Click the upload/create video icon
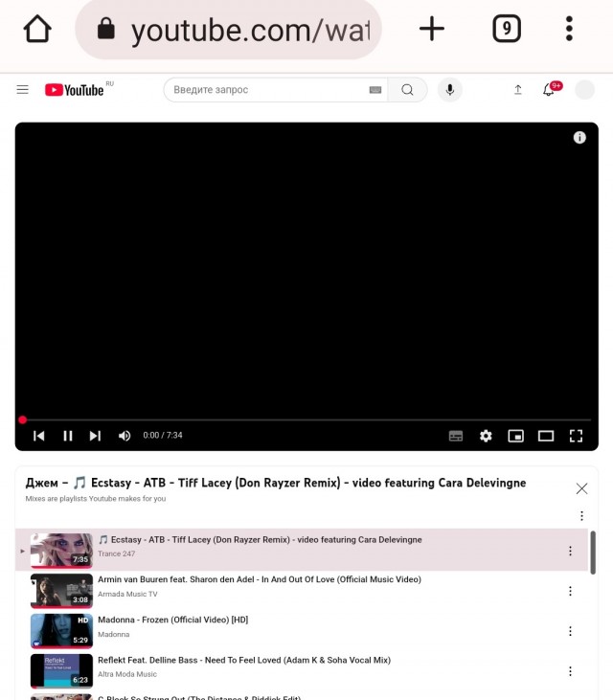 517,90
